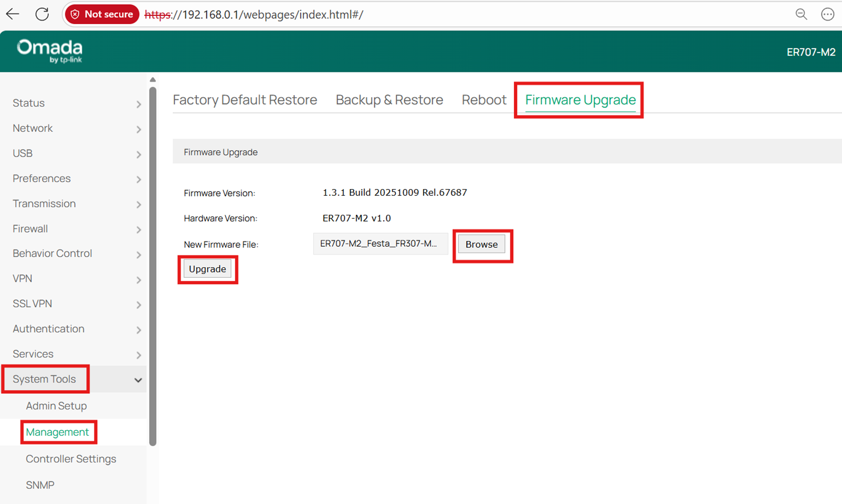Viewport: 842px width, 504px height.
Task: Click the browser back arrow
Action: tap(12, 14)
